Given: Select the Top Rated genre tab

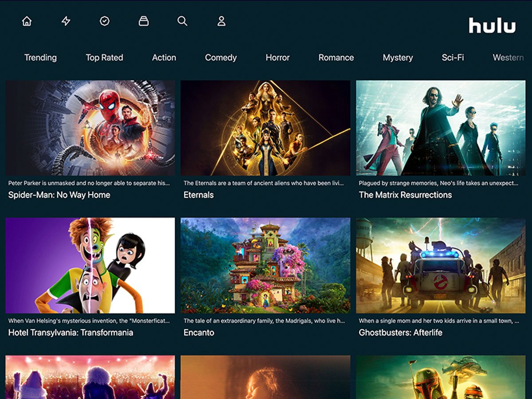Looking at the screenshot, I should pyautogui.click(x=104, y=58).
